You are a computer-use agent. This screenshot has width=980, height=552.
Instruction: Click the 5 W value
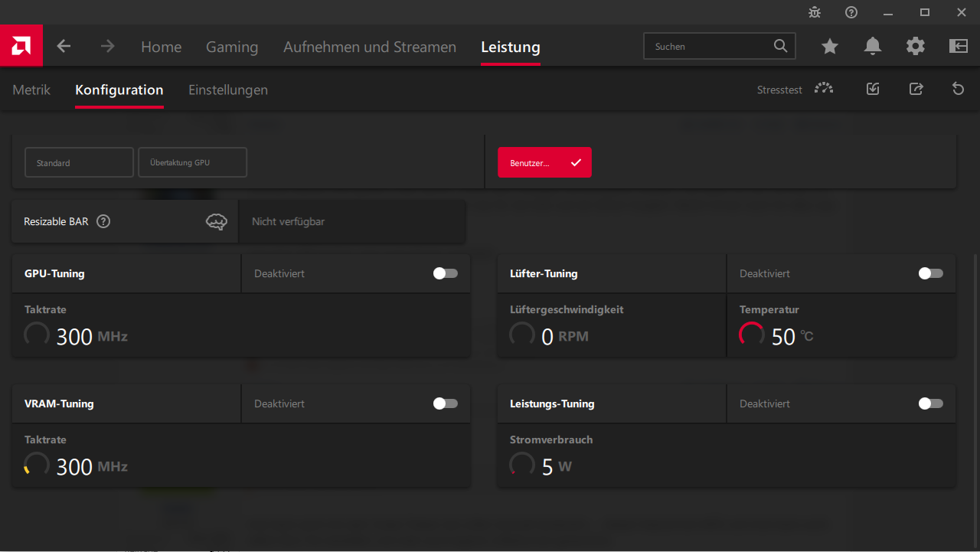point(557,466)
